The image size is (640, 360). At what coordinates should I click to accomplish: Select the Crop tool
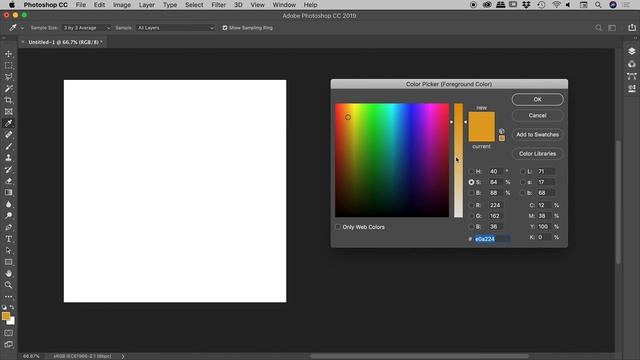[9, 100]
